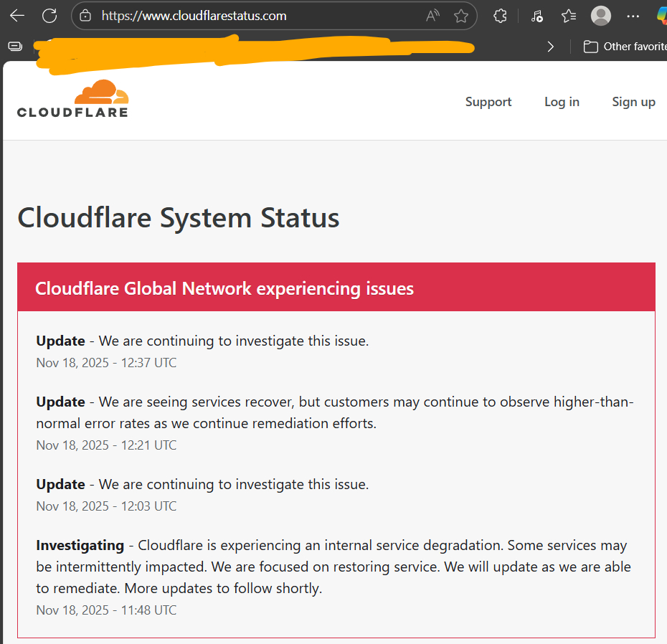The image size is (667, 644).
Task: View site information lock icon
Action: point(85,16)
